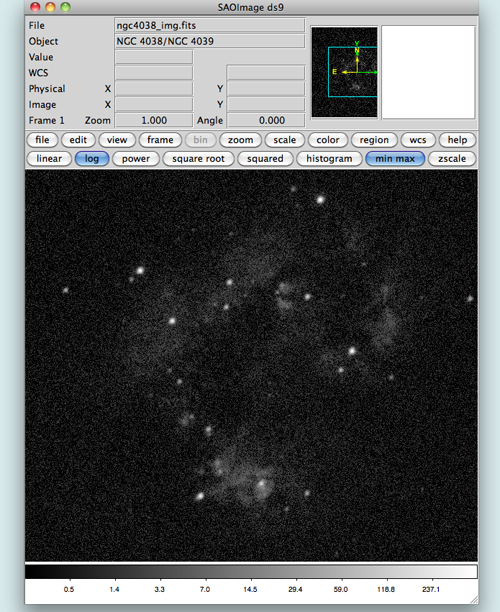Switch scaling to linear
Image resolution: width=500 pixels, height=612 pixels.
pos(49,158)
